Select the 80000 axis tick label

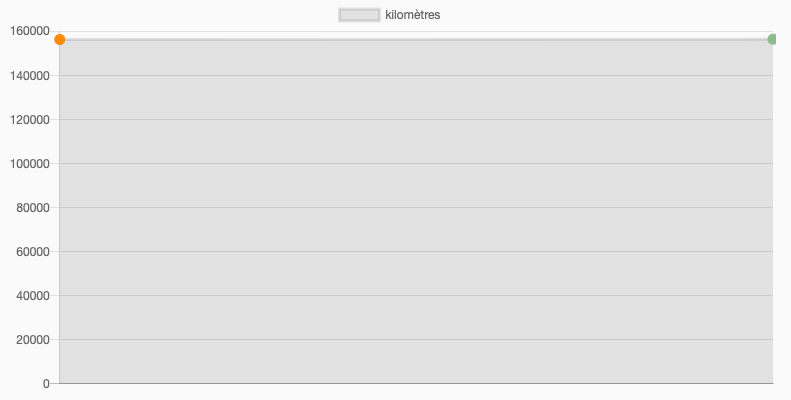point(33,207)
